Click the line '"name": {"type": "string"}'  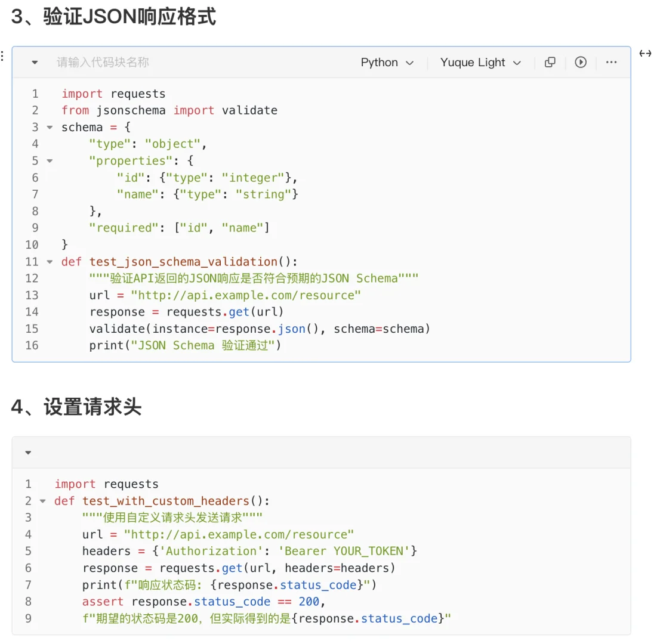[208, 194]
